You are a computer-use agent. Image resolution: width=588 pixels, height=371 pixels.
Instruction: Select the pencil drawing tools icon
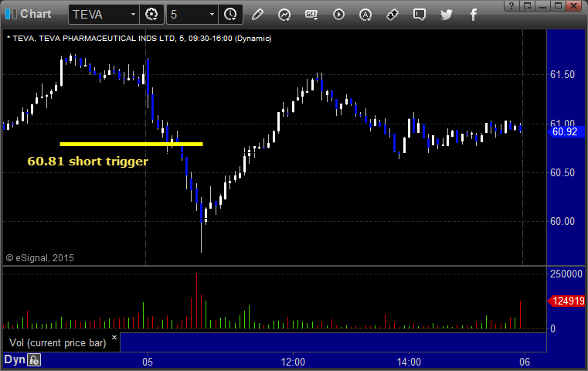257,15
